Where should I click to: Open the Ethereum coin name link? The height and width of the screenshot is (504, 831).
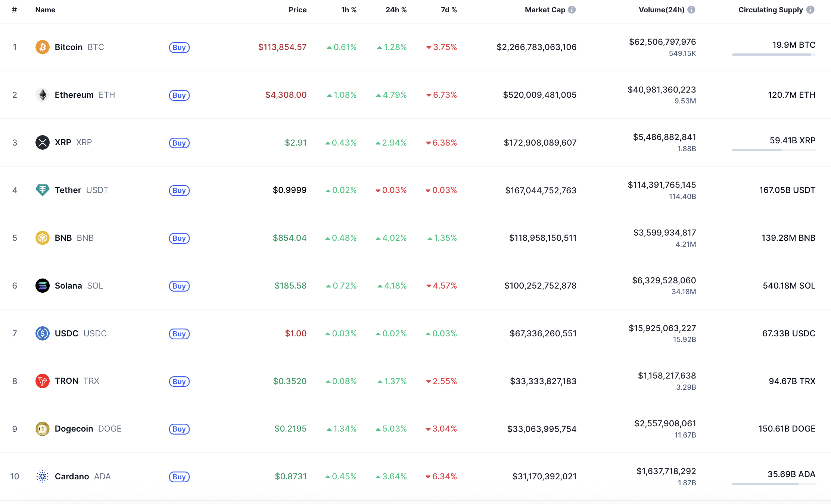[74, 95]
